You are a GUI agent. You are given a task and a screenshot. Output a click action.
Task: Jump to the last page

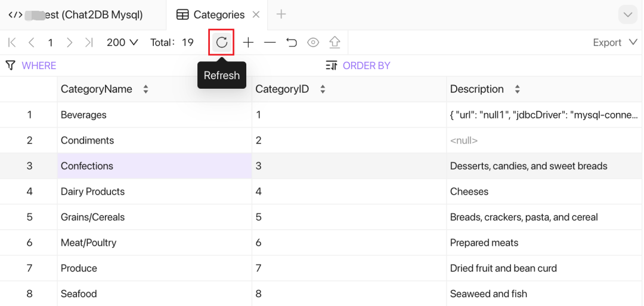click(89, 42)
